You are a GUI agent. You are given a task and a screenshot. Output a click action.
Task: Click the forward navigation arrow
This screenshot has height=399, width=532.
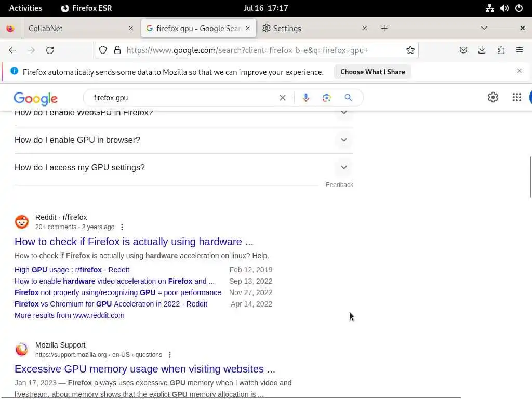coord(31,50)
